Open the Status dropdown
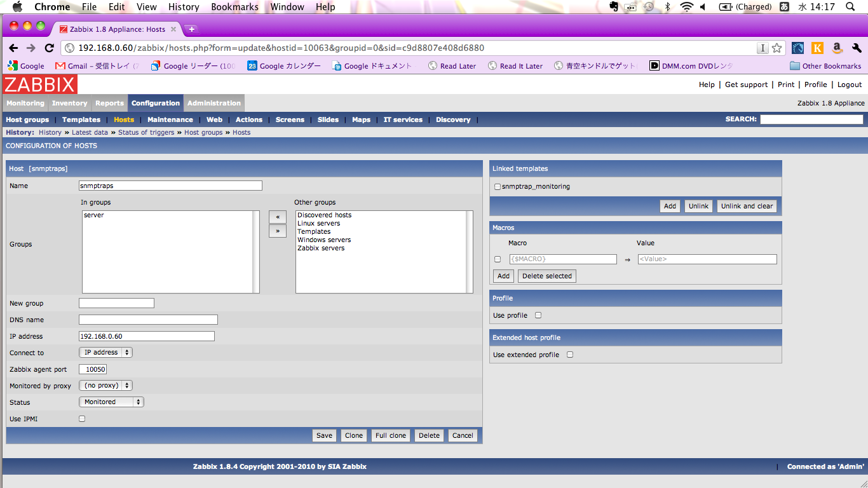 [111, 402]
